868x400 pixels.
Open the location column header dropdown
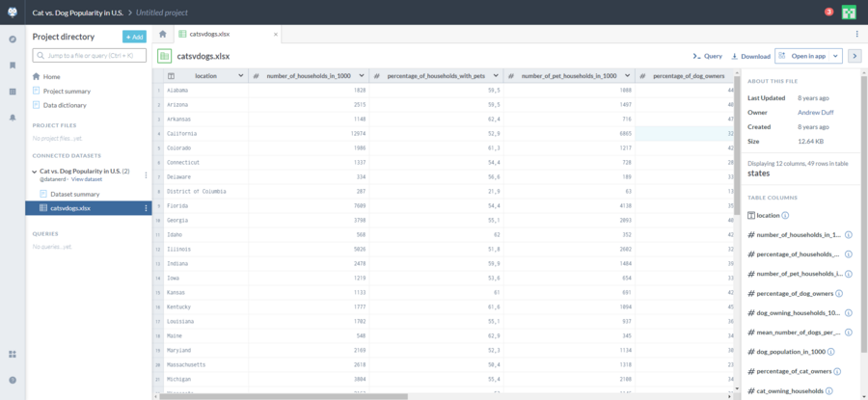[240, 76]
